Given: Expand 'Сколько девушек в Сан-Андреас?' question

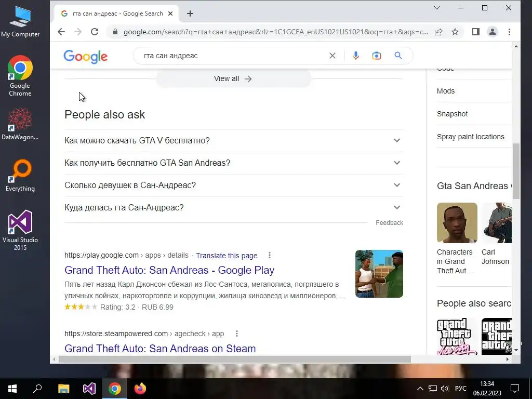Looking at the screenshot, I should 234,185.
